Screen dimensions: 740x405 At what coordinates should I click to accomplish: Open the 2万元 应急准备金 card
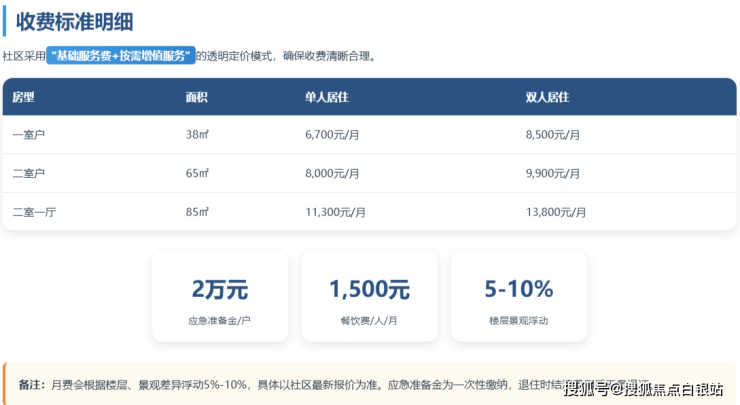220,296
